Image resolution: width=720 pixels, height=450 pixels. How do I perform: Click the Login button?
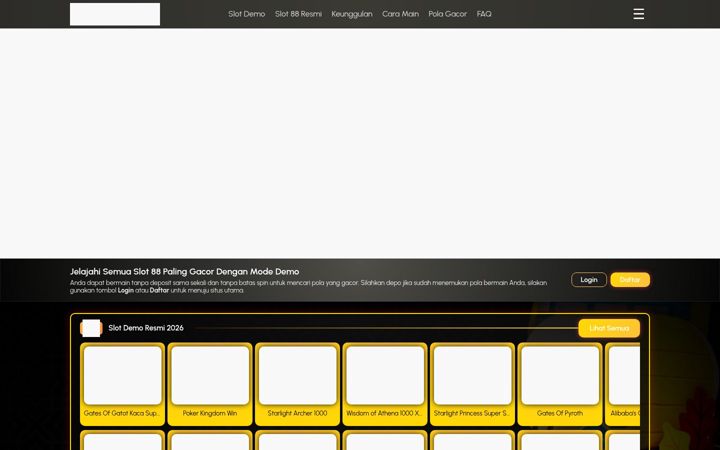pos(589,280)
